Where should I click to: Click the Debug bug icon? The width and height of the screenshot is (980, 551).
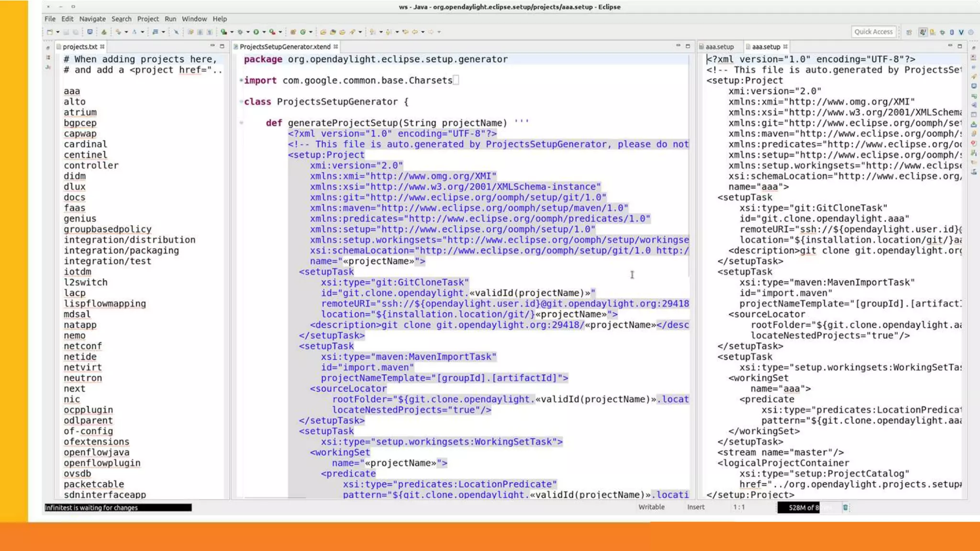(240, 32)
